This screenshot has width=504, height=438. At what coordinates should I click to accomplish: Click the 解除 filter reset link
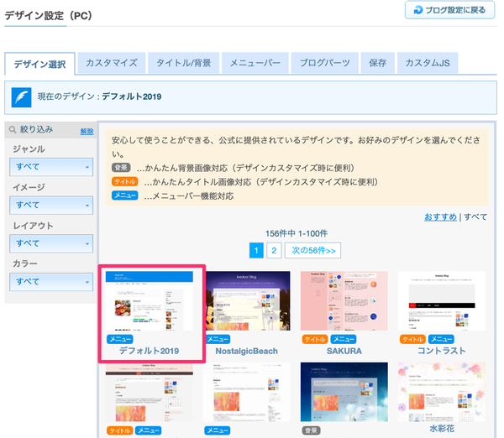[x=87, y=132]
